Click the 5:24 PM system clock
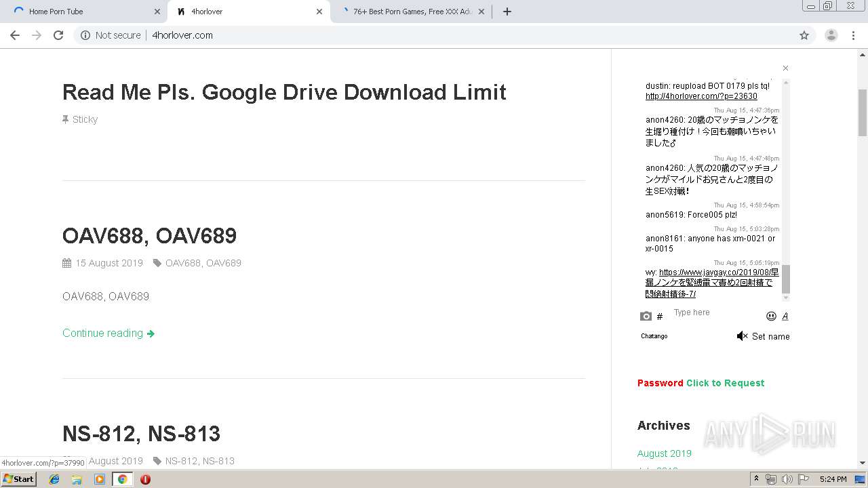868x488 pixels. [833, 479]
